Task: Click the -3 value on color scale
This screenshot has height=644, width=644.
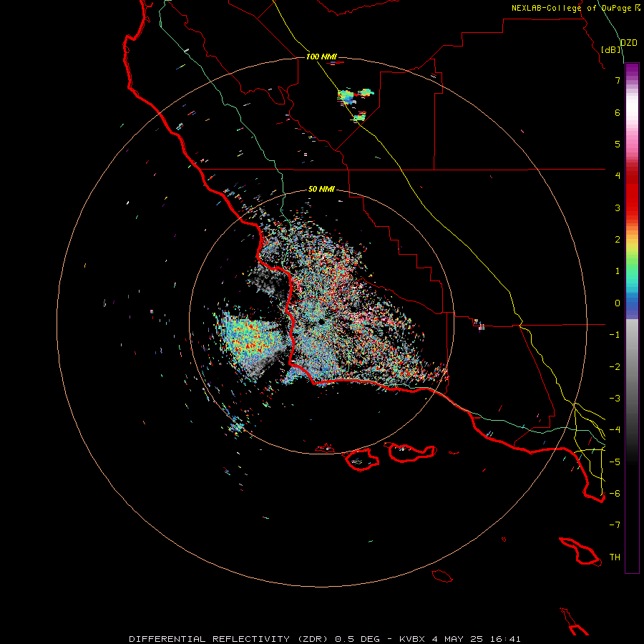Action: click(x=615, y=399)
